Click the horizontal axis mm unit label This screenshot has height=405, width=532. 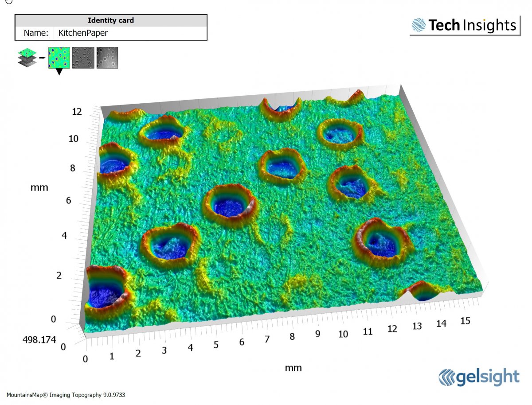[x=293, y=367]
